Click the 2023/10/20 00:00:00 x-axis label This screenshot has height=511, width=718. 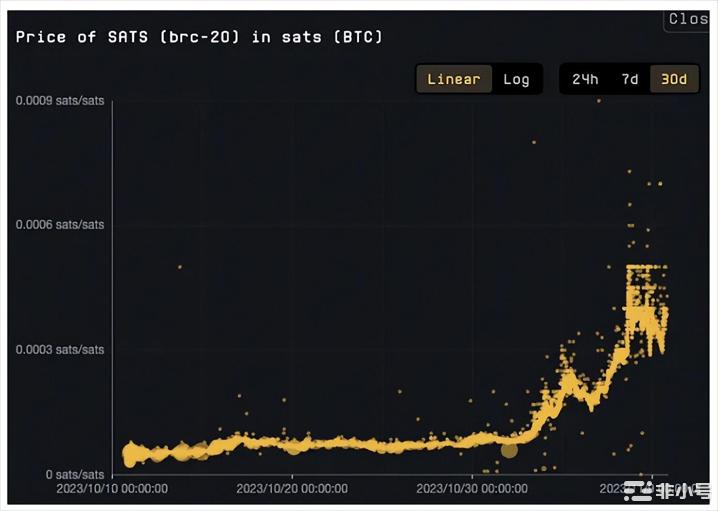pyautogui.click(x=292, y=489)
